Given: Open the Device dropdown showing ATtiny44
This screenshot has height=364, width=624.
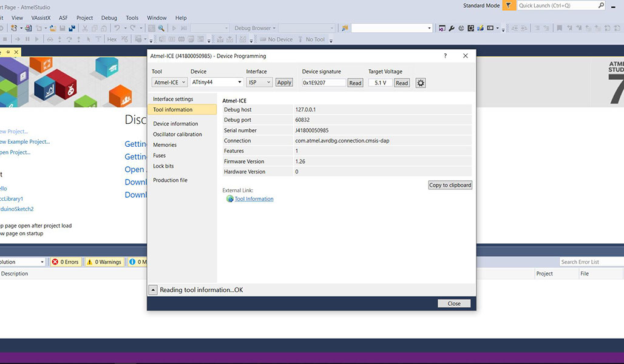Looking at the screenshot, I should click(x=217, y=83).
